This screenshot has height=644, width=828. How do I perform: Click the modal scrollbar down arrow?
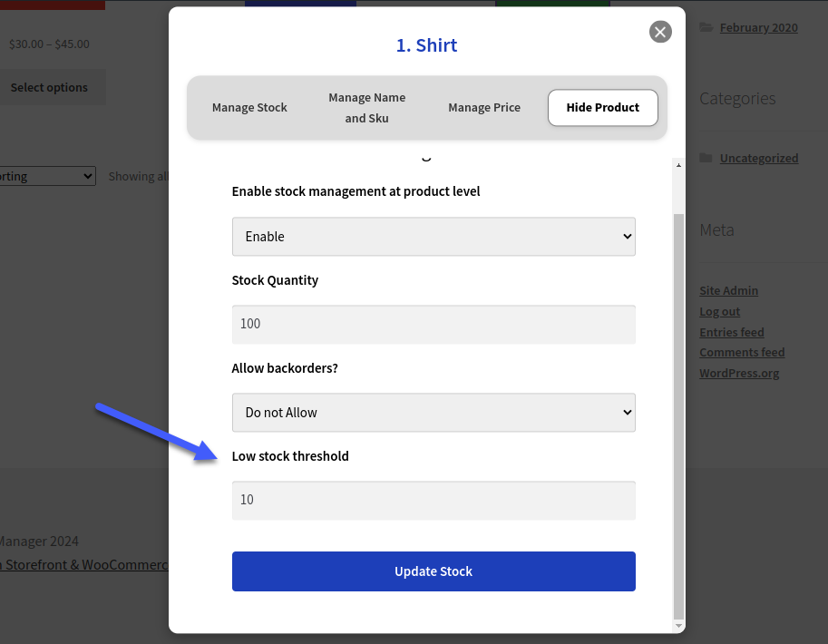(x=678, y=626)
